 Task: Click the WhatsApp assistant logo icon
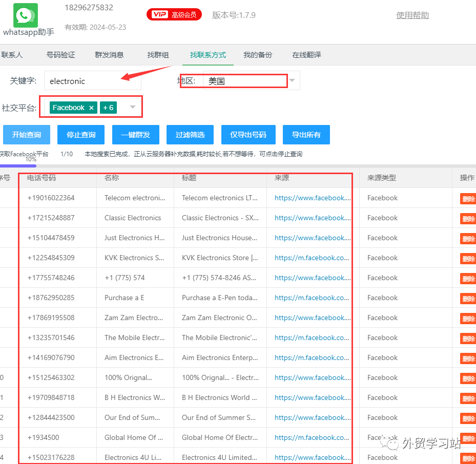point(26,15)
